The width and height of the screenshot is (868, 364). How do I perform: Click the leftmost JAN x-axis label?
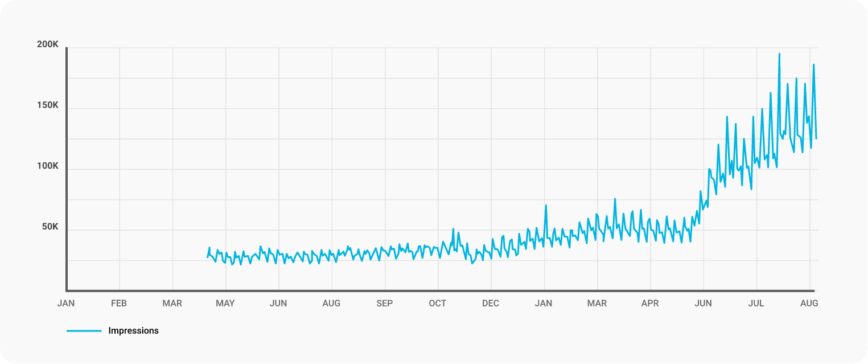66,304
